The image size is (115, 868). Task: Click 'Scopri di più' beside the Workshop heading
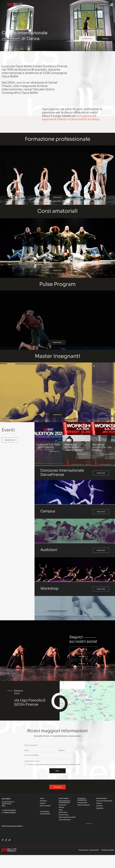101,589
